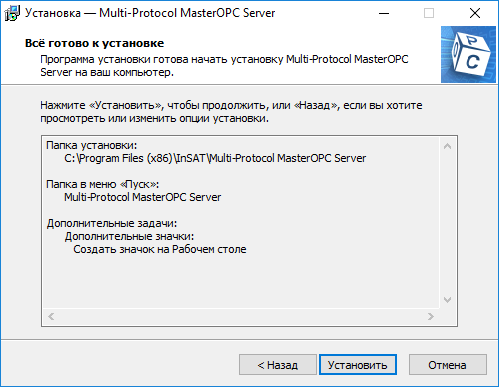Click the C:\Program Files (x86)\InSAT path line
Viewport: 499px width, 387px height.
pos(215,158)
